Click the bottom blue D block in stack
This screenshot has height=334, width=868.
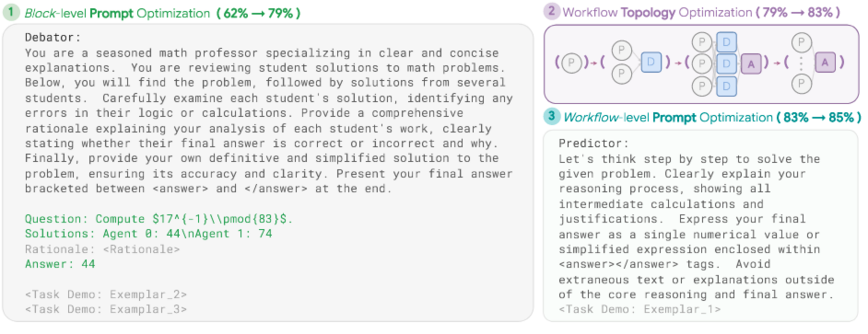726,86
